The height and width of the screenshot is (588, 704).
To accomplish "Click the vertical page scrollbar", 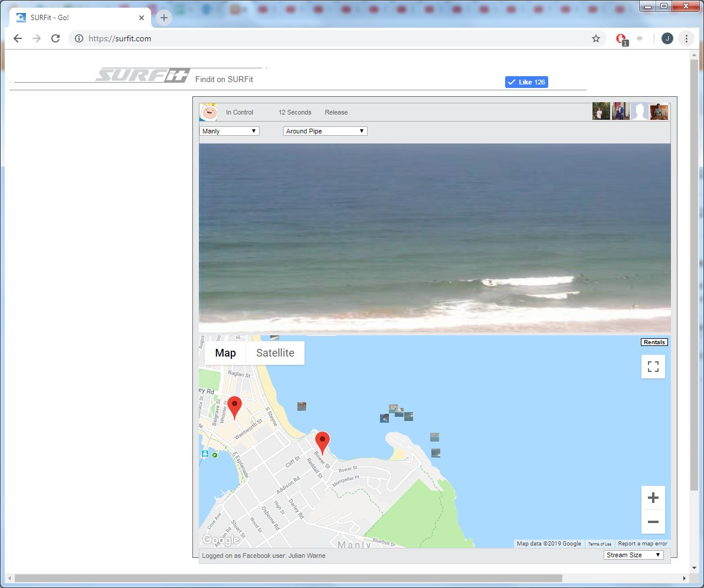I will coord(694,274).
